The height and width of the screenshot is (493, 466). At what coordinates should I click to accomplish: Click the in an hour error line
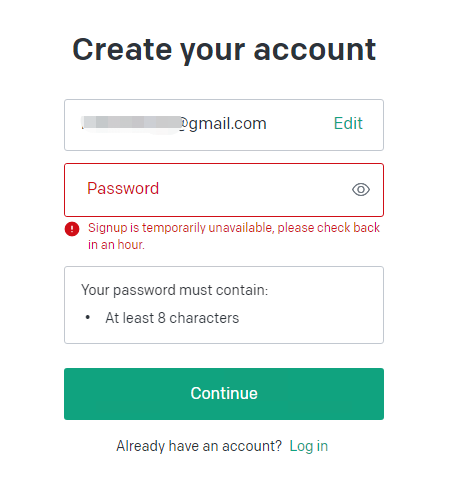[x=116, y=245]
